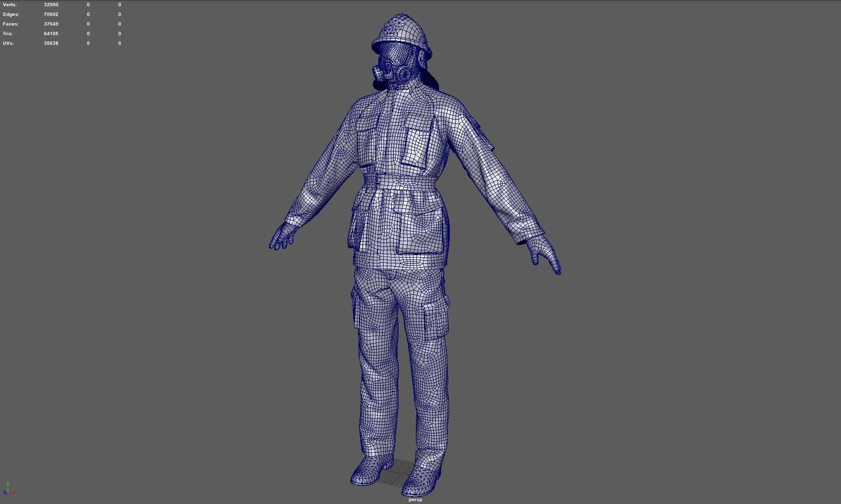
Task: Click the Verts count value 32950
Action: click(x=50, y=4)
